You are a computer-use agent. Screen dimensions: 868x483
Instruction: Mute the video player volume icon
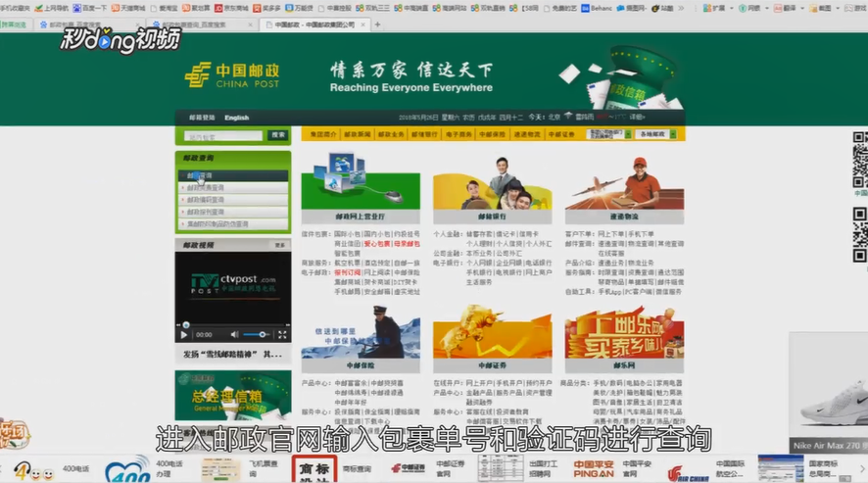click(234, 334)
